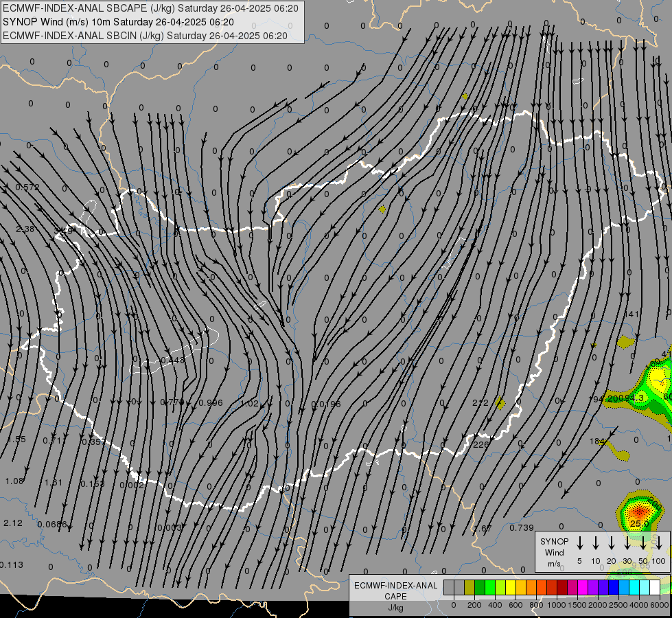Viewport: 672px width, 618px height.
Task: Click the 1.02 value on the map
Action: coord(250,404)
